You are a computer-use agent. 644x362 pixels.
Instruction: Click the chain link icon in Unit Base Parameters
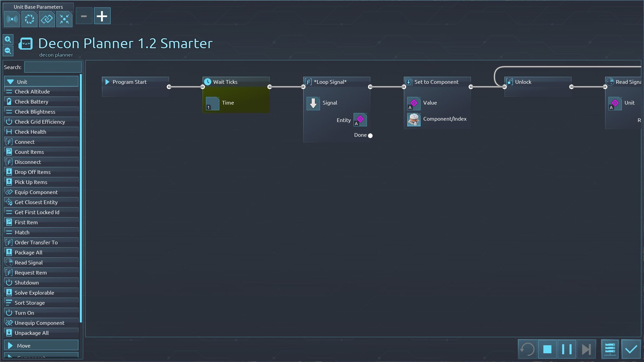click(47, 19)
